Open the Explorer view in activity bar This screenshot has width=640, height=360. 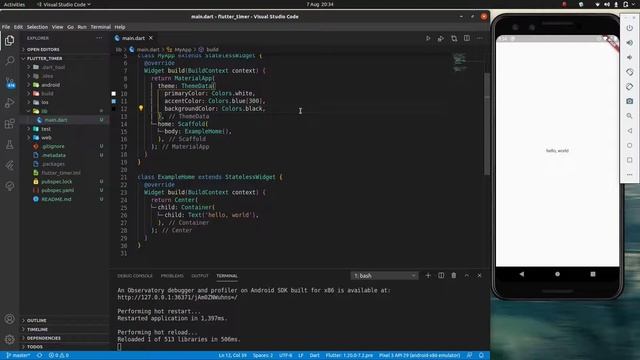[9, 40]
